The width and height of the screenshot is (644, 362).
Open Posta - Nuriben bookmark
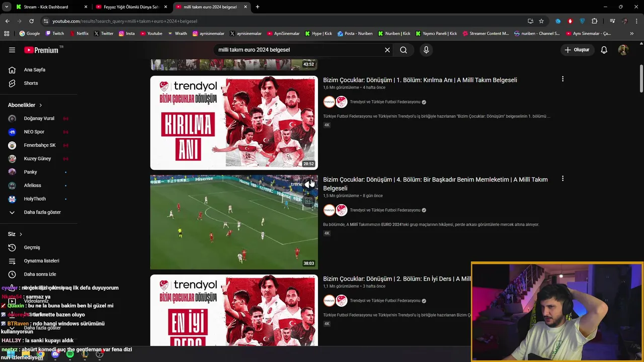[355, 34]
